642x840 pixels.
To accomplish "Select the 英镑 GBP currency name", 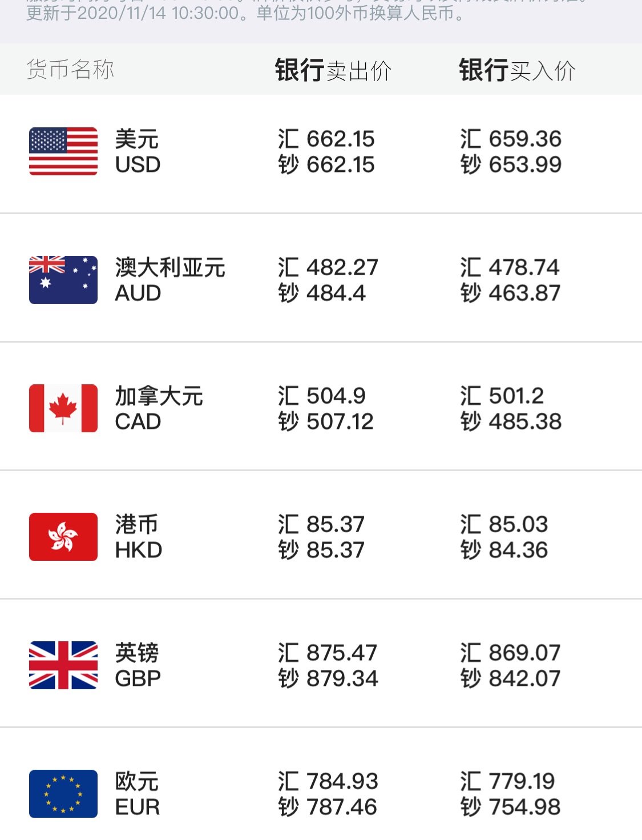I will click(138, 665).
